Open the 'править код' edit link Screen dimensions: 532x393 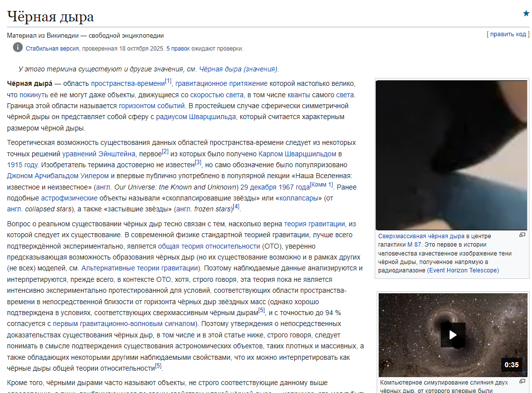click(508, 34)
